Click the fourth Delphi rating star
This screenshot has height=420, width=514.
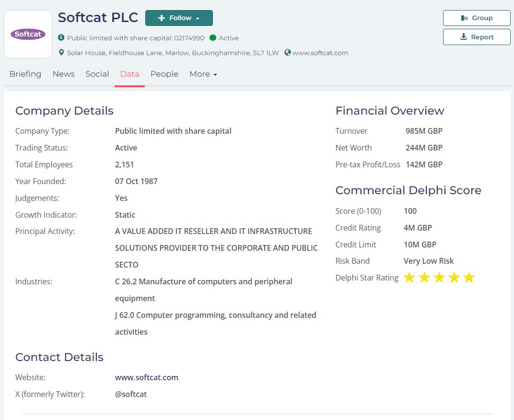(455, 278)
